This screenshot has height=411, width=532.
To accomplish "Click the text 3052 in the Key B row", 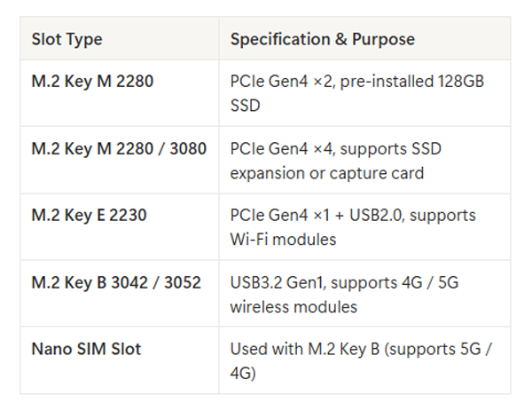I will (182, 282).
